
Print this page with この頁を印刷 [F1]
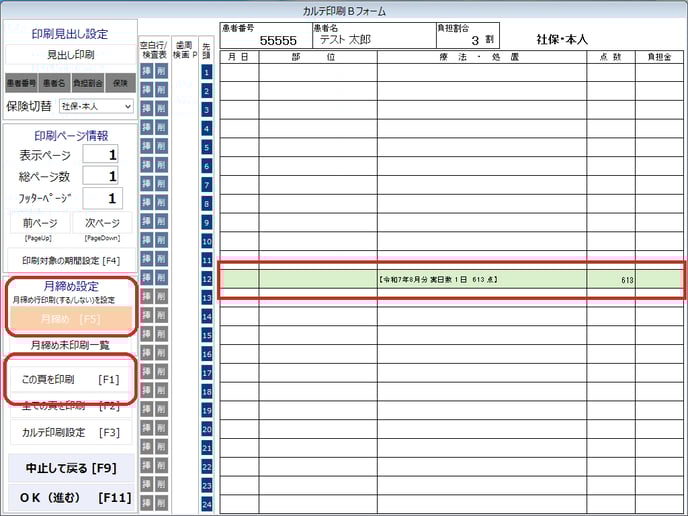point(70,380)
